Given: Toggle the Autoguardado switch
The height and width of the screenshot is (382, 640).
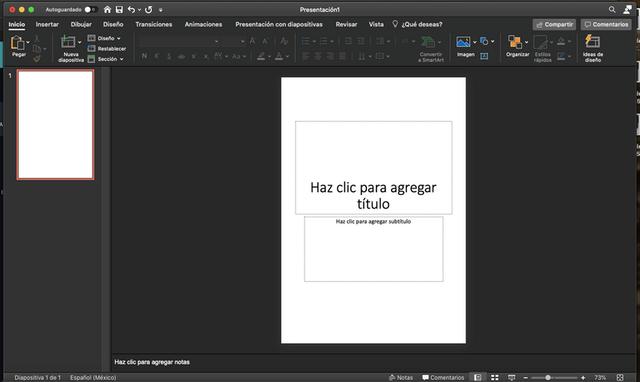Looking at the screenshot, I should point(90,9).
